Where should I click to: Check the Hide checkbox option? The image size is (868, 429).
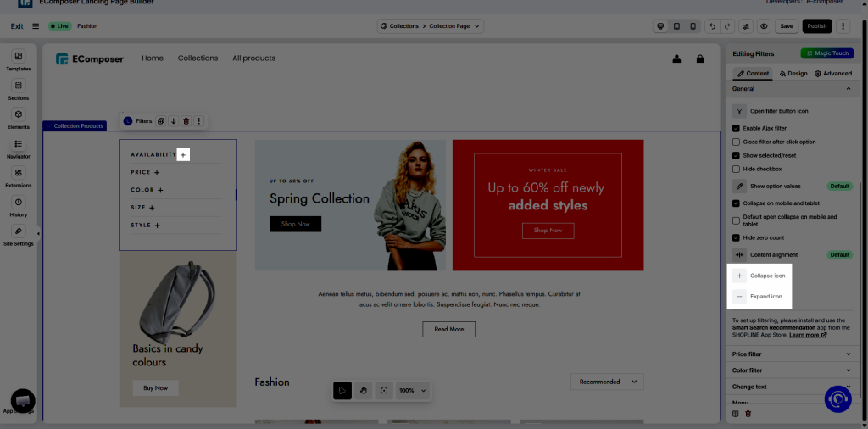(x=737, y=169)
